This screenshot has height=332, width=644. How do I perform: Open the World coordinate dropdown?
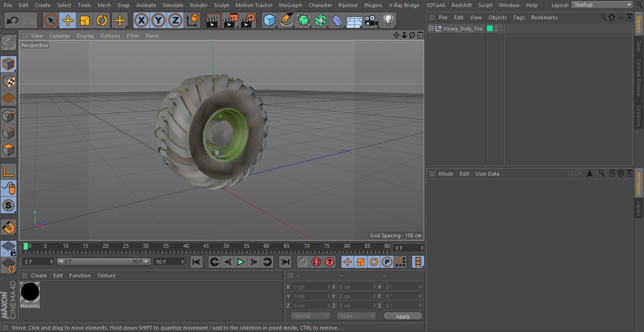[310, 316]
